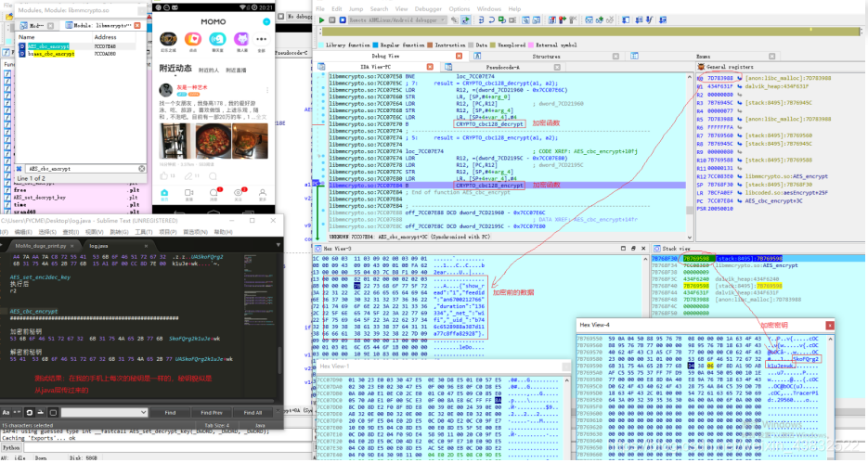
Task: Toggle highlight matches in the Sublime find bar
Action: click(x=53, y=413)
